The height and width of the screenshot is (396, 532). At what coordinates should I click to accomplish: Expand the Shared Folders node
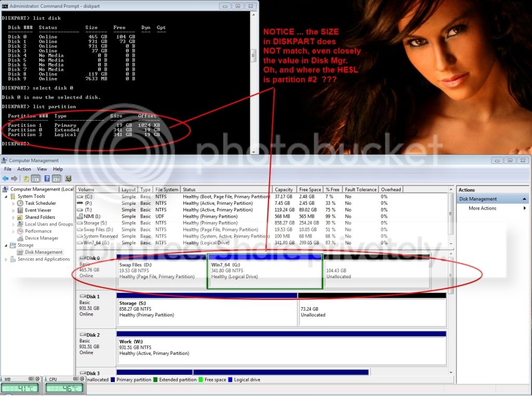coord(13,218)
